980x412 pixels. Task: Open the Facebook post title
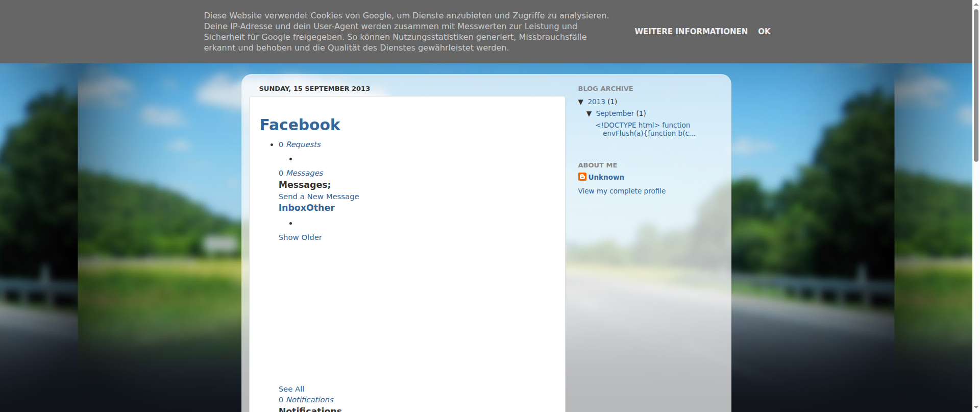tap(300, 125)
